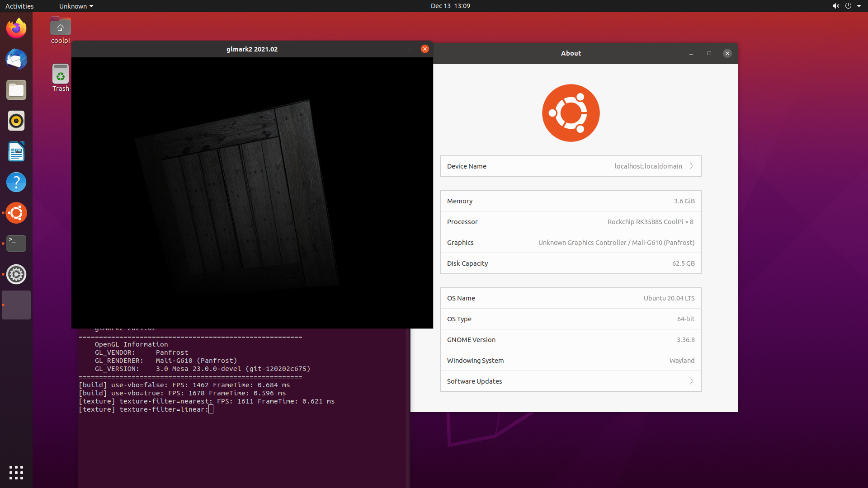The width and height of the screenshot is (868, 488).
Task: Open the Help icon in the dock
Action: click(16, 182)
